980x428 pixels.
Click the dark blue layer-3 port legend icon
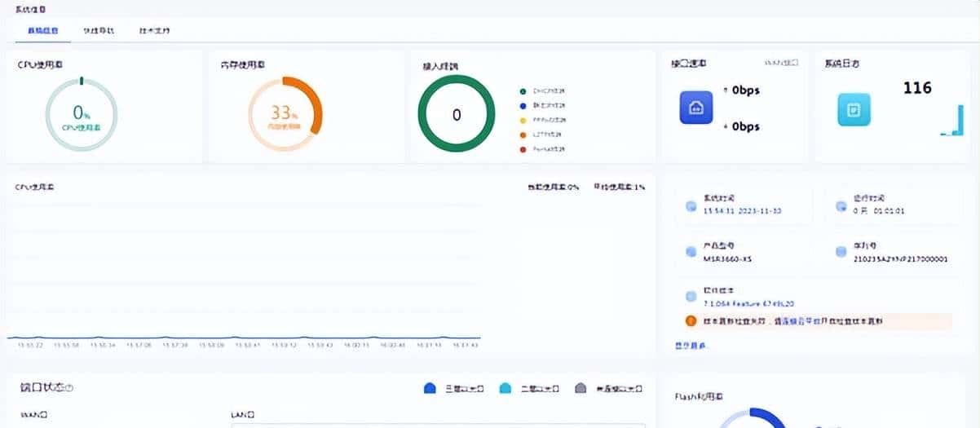[430, 388]
